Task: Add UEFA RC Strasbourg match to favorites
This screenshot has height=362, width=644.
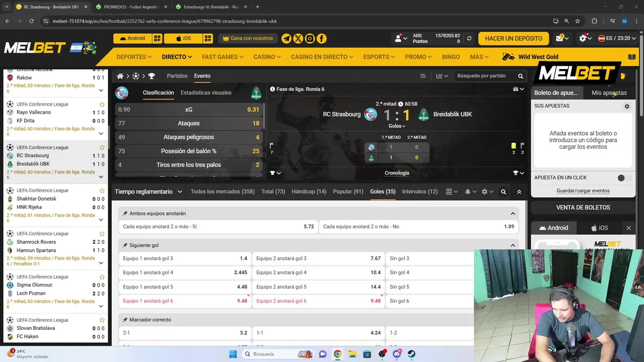Action: point(102,147)
